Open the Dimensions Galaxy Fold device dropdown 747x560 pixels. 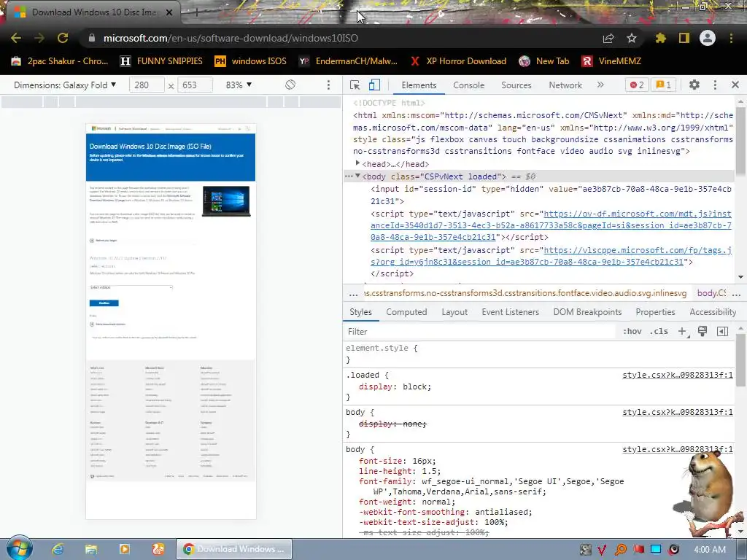(65, 85)
